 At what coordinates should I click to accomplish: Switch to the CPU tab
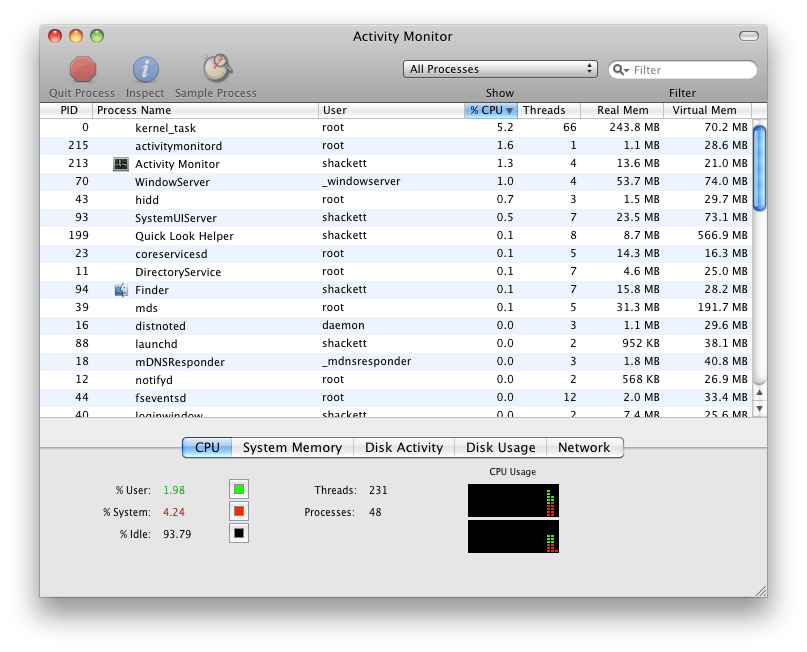(207, 448)
